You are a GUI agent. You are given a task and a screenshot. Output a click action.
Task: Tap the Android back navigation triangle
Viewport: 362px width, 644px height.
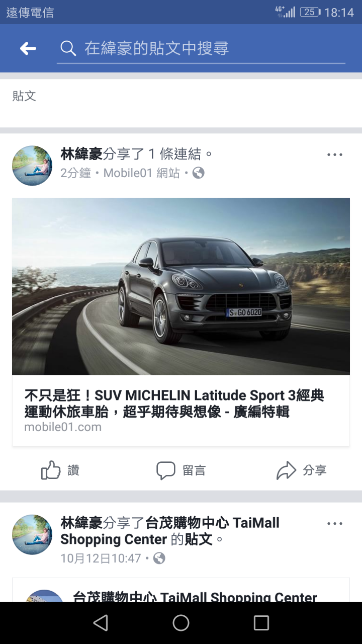[x=101, y=623]
